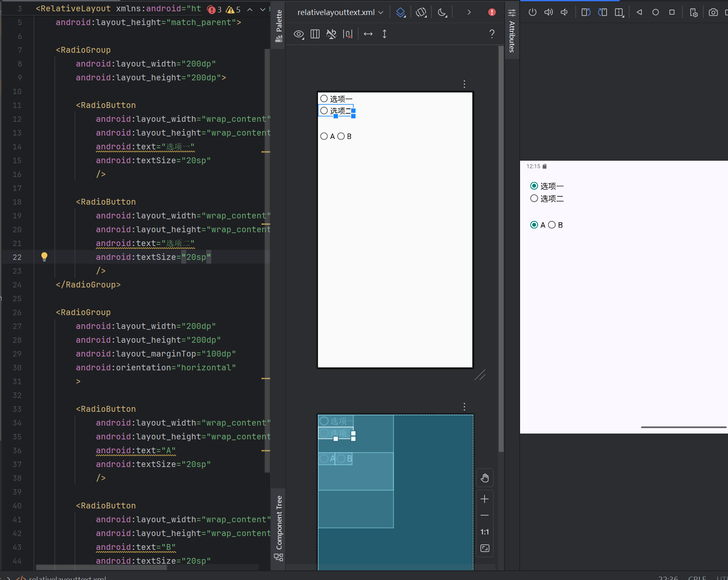The height and width of the screenshot is (580, 728).
Task: Open emulator fold/posture options dropdown
Action: pos(620,13)
